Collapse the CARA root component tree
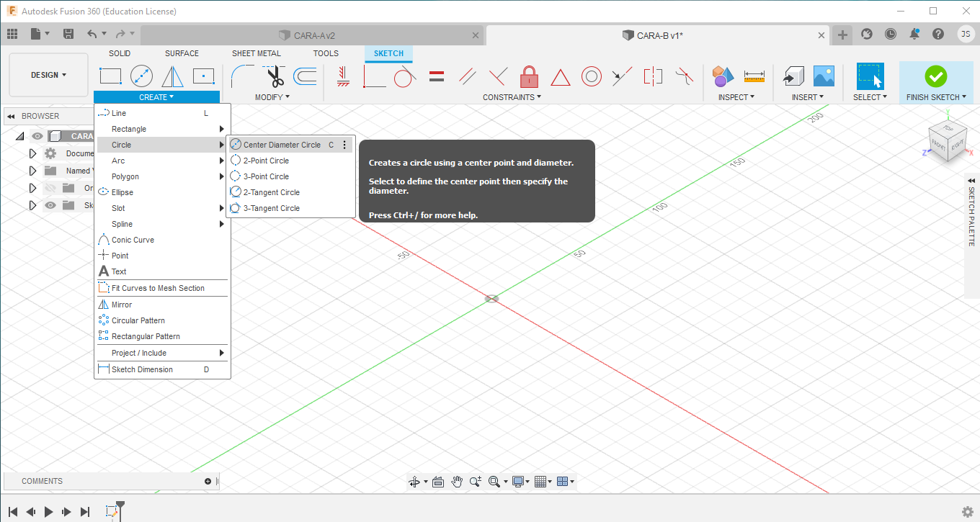Viewport: 980px width, 522px height. (19, 136)
